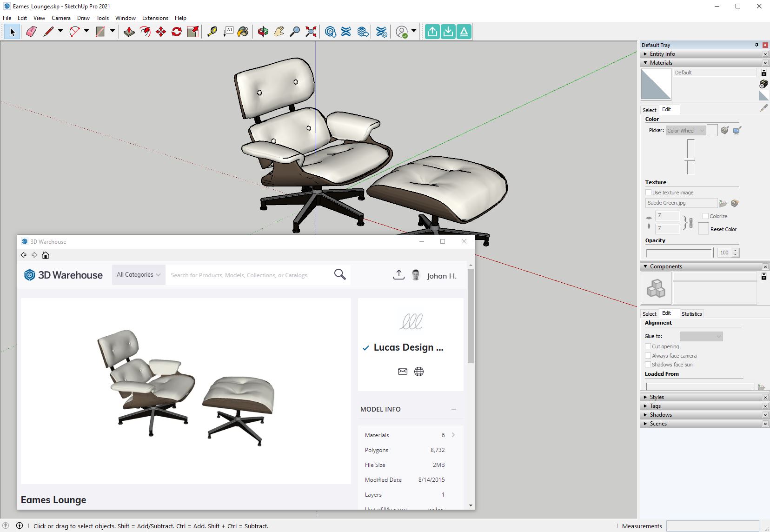Click the download model teal button
Screen dimensions: 770x532
[x=448, y=32]
